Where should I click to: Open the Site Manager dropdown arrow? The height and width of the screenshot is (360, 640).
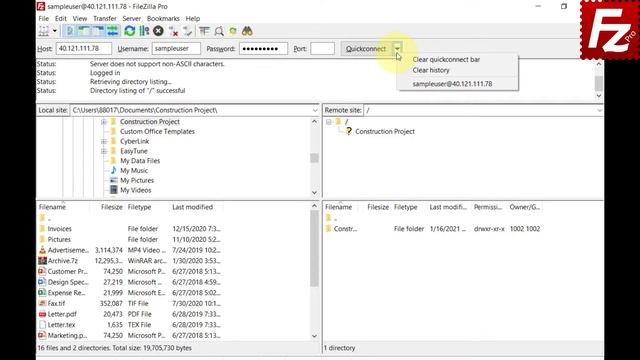pos(55,31)
